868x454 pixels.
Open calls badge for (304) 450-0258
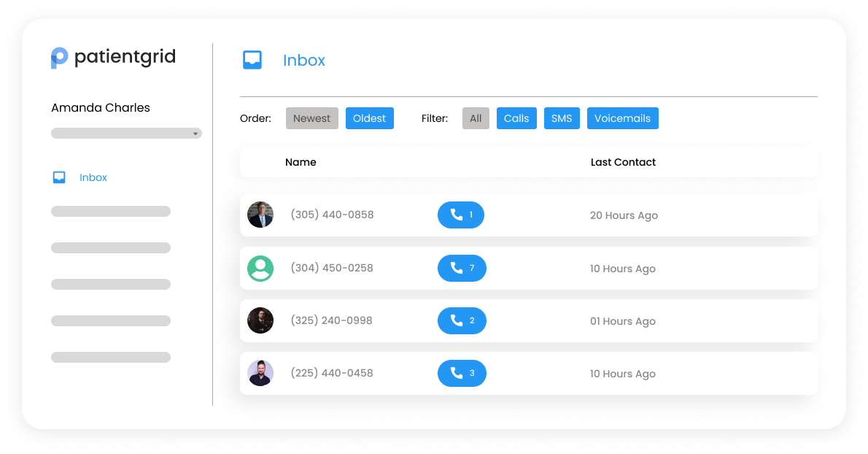tap(462, 268)
